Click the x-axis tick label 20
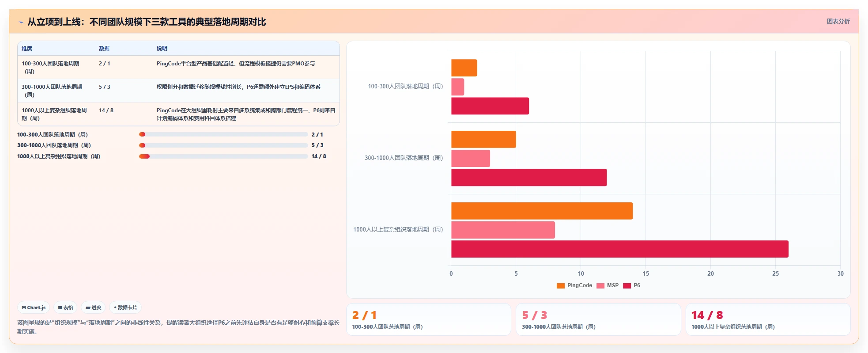This screenshot has width=868, height=353. (711, 274)
